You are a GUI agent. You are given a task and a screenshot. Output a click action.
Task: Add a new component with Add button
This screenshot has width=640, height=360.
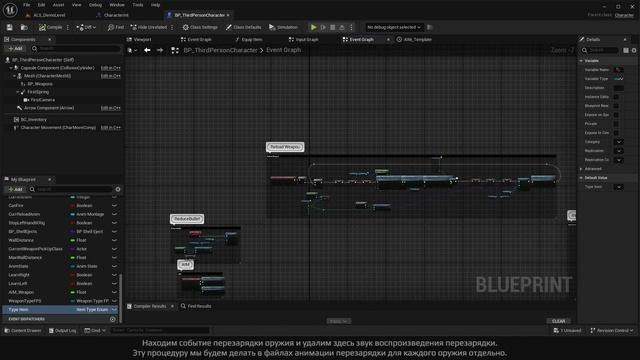click(16, 49)
